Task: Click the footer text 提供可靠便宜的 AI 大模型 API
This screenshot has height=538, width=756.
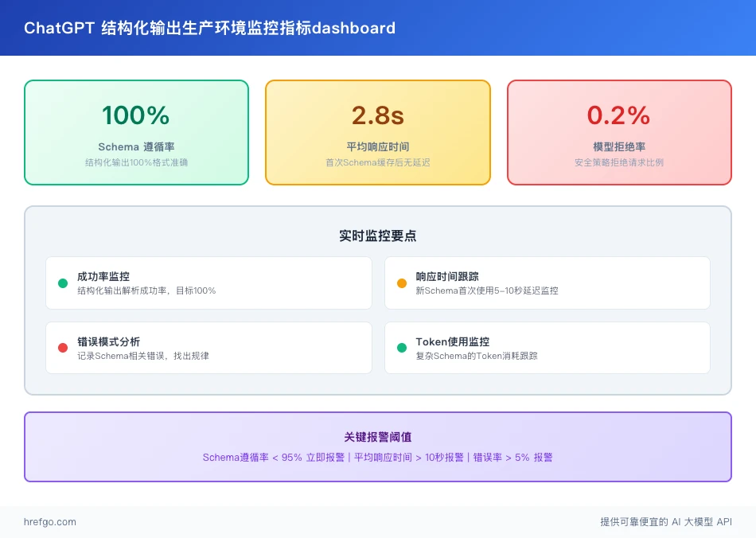Action: click(666, 521)
